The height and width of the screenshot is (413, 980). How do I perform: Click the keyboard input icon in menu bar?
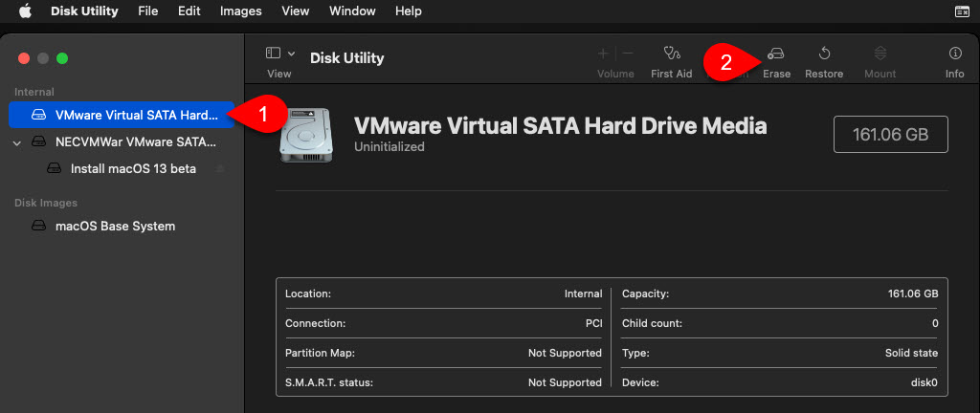pos(963,11)
